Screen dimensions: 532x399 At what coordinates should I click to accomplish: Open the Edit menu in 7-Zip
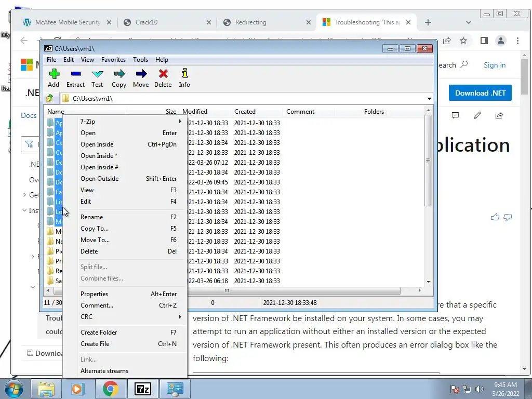coord(69,60)
